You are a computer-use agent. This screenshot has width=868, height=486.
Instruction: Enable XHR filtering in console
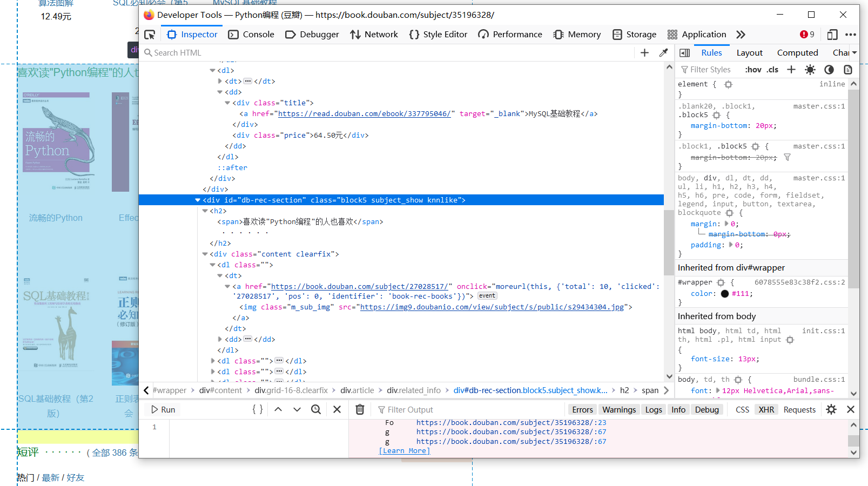[766, 409]
